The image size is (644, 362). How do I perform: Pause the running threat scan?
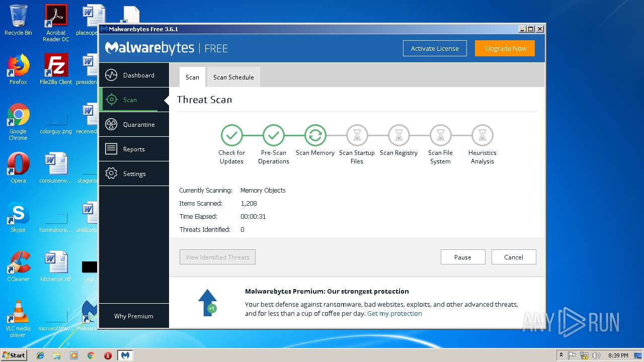pyautogui.click(x=463, y=257)
